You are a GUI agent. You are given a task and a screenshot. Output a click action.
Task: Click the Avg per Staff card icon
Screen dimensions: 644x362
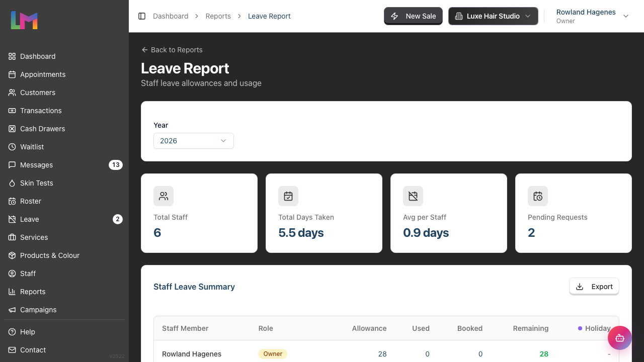(413, 196)
